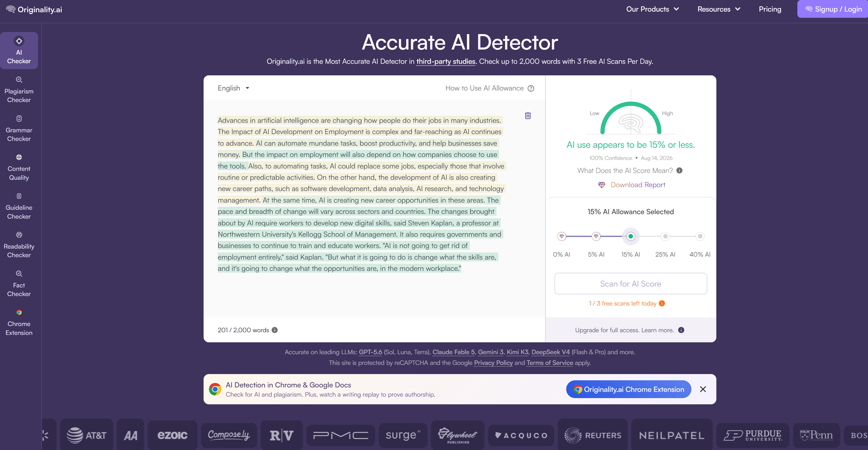Click the Flywheel Publishing logo

click(457, 435)
